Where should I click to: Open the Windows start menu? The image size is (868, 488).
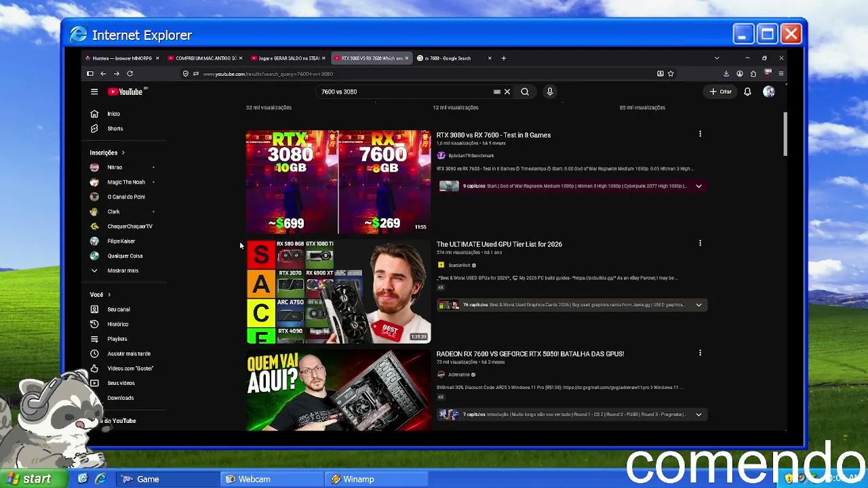point(34,479)
